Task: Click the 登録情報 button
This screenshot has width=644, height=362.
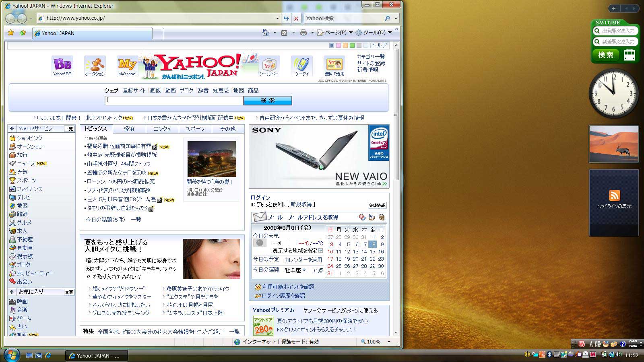Action: click(x=377, y=205)
